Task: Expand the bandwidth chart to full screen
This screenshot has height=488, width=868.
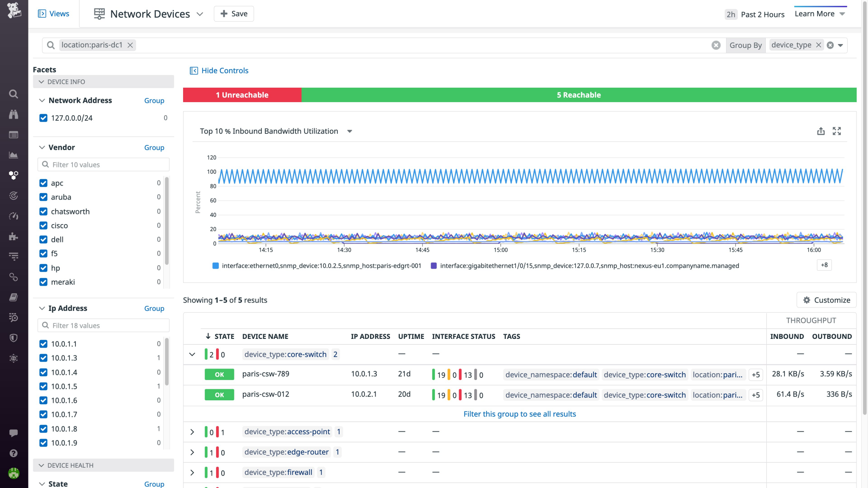Action: [x=837, y=131]
